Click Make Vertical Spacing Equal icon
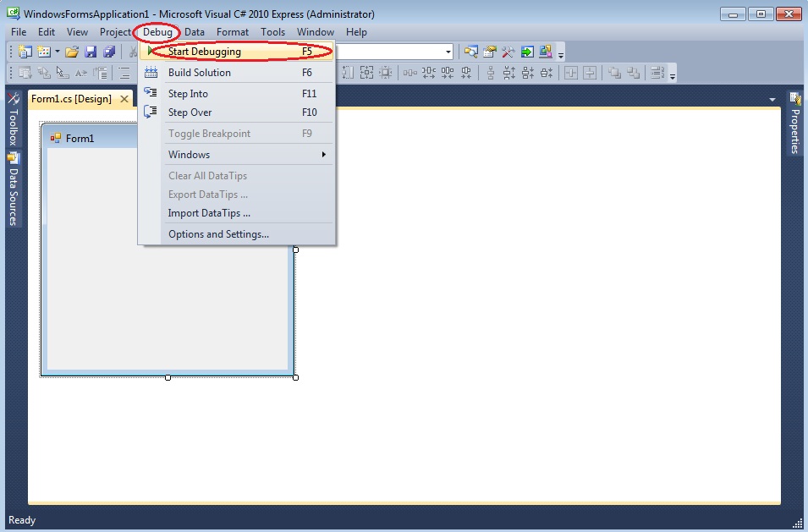The image size is (808, 532). (491, 73)
